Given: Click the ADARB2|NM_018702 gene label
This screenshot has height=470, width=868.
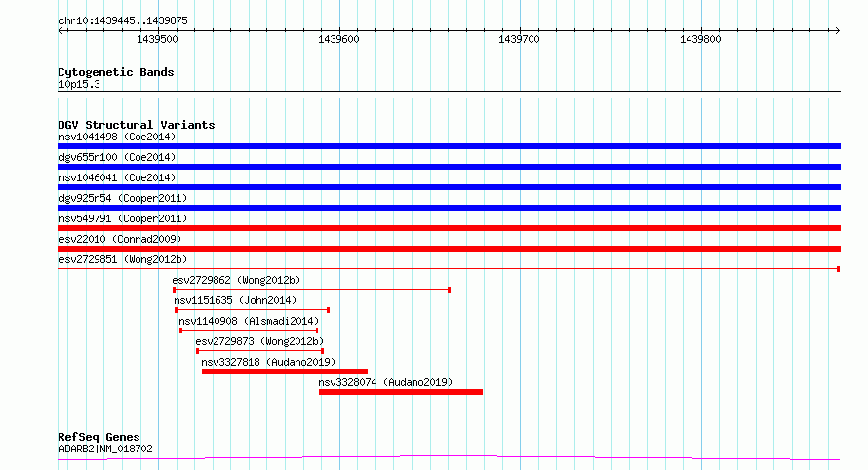Looking at the screenshot, I should [x=105, y=449].
